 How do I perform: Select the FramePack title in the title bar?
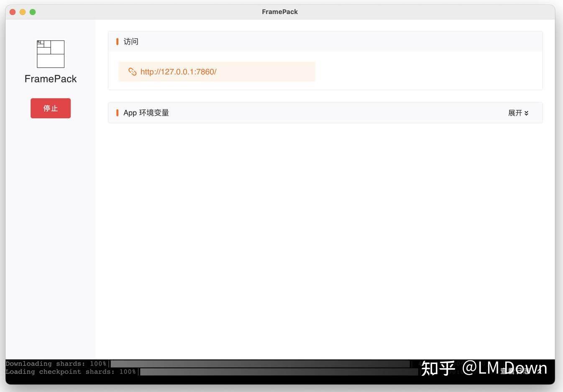point(279,12)
